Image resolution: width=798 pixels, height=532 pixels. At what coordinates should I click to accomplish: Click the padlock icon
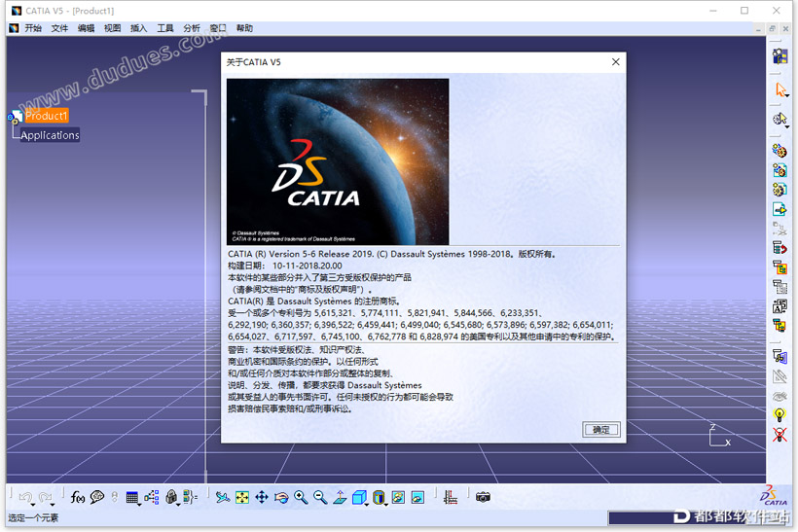[171, 497]
